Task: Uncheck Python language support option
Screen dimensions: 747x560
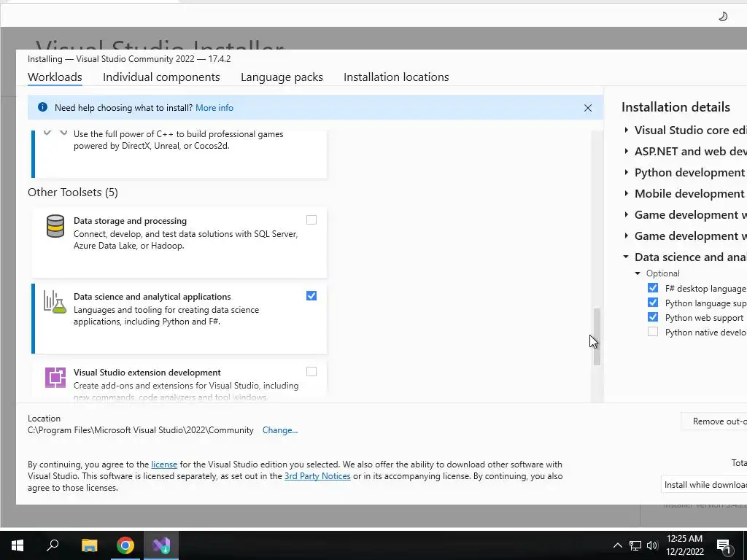Action: pyautogui.click(x=653, y=303)
